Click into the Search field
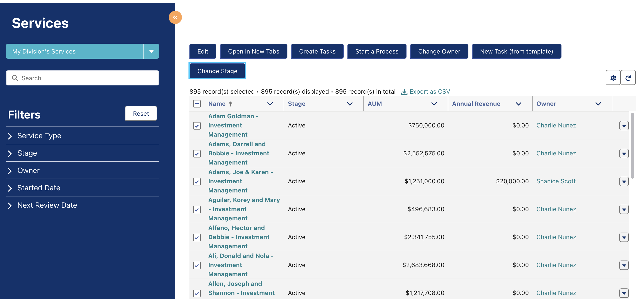The height and width of the screenshot is (299, 644). [83, 78]
